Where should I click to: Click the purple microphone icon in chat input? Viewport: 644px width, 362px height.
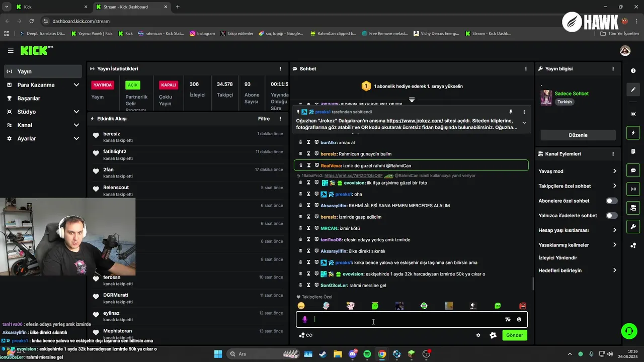(x=304, y=319)
